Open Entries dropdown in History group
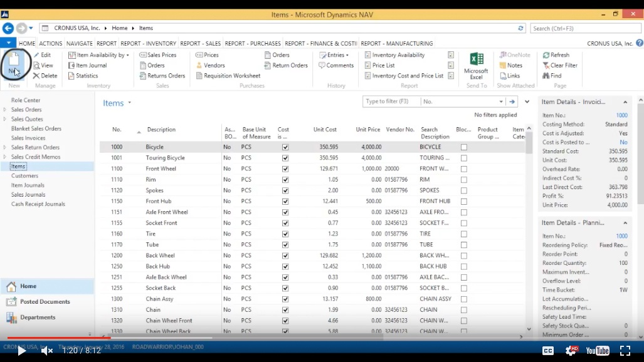Image resolution: width=644 pixels, height=362 pixels. [x=334, y=55]
